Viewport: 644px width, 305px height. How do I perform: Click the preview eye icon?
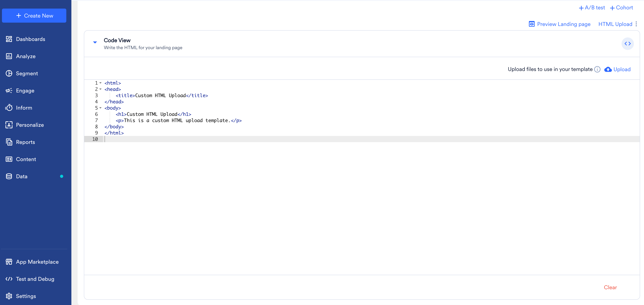click(x=532, y=24)
